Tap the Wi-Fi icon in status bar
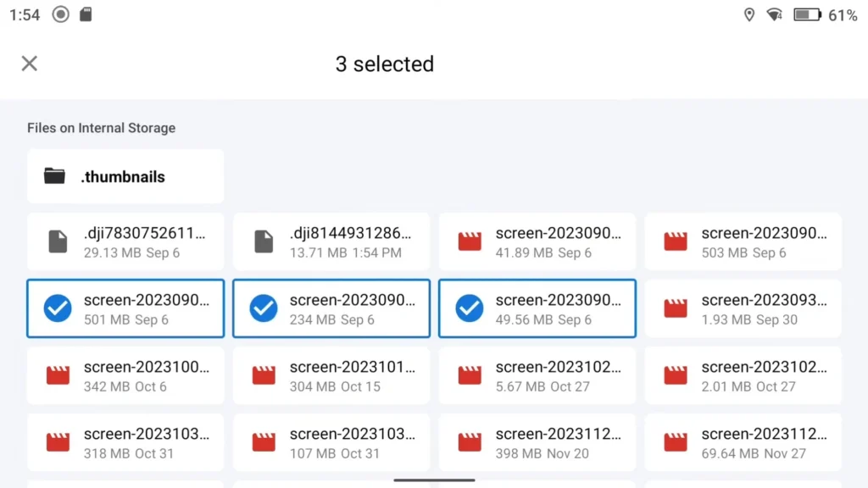This screenshot has height=488, width=868. (775, 15)
